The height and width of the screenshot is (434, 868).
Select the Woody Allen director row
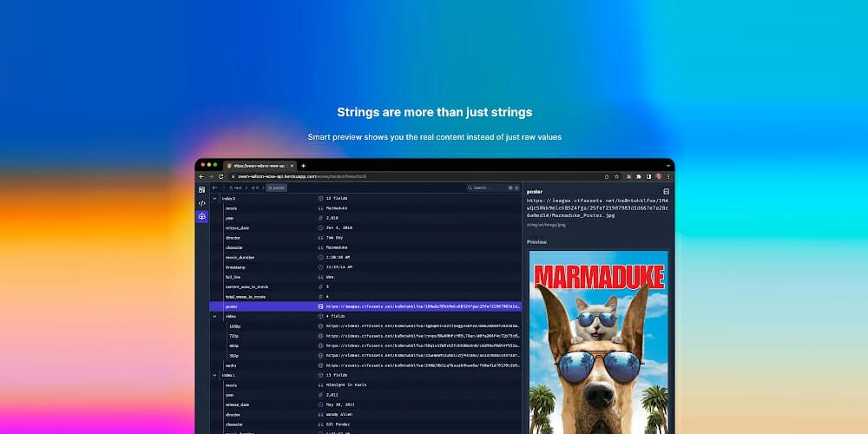(366, 415)
